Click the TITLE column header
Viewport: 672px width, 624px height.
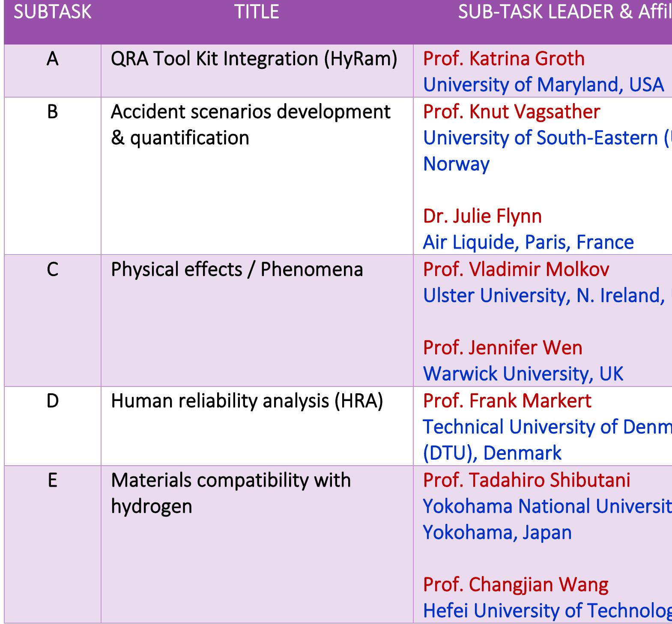tap(257, 12)
